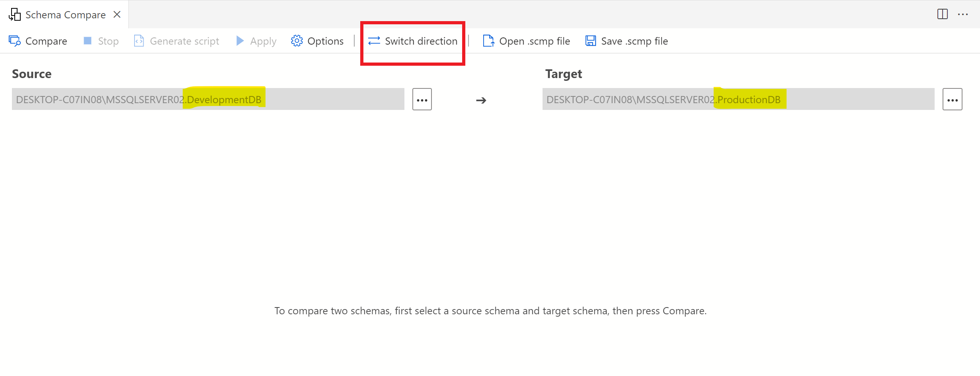Click the Open .scmp file label
The height and width of the screenshot is (376, 980).
tap(535, 41)
